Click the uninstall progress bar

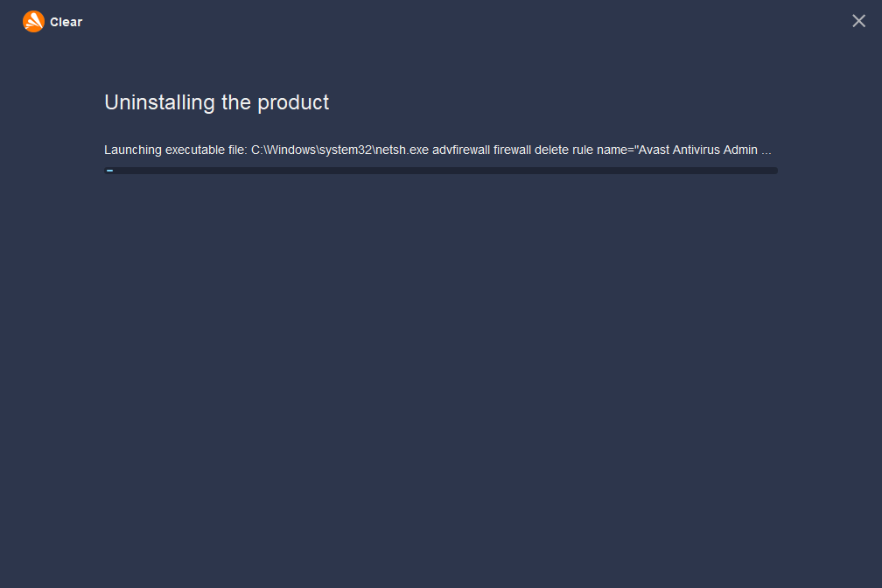441,170
